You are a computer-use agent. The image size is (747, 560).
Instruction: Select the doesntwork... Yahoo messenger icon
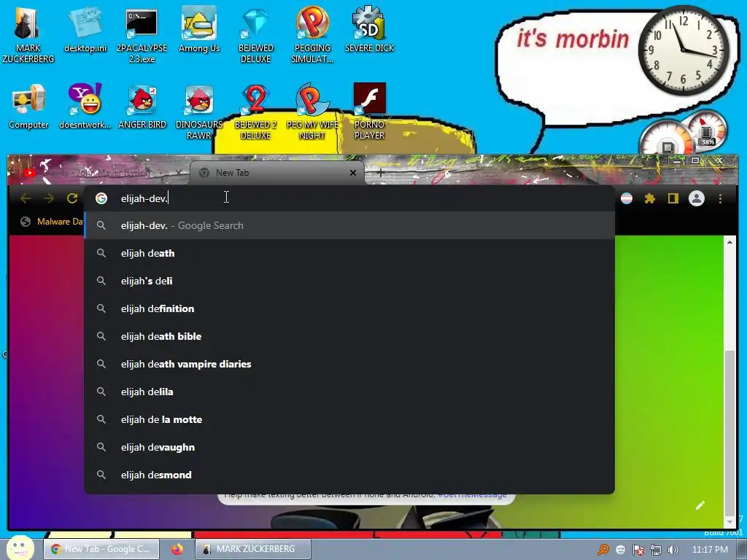pos(85,106)
